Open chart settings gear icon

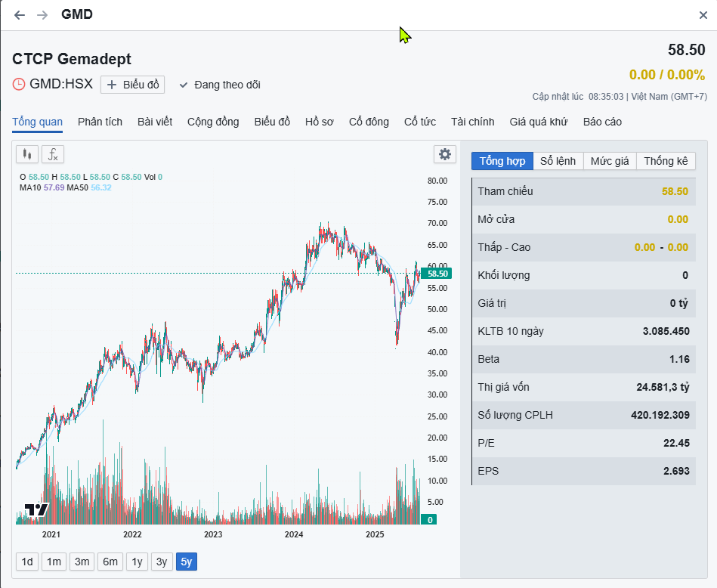pos(445,154)
